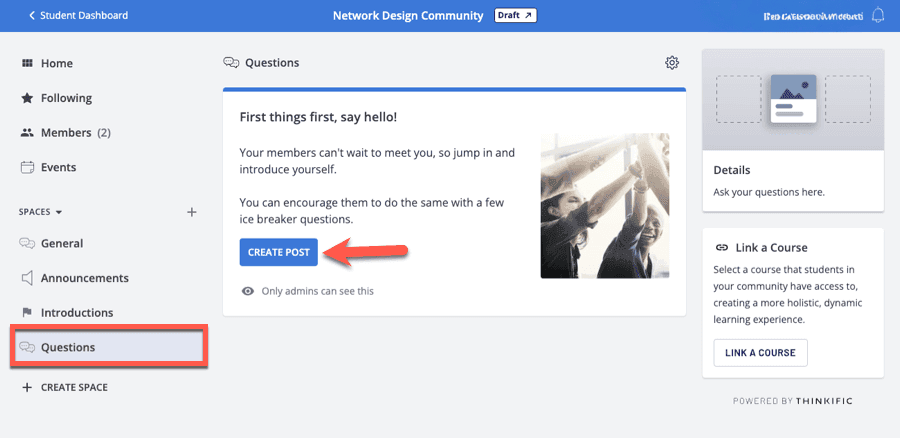Click the Following star icon
The width and height of the screenshot is (900, 438).
coord(27,98)
